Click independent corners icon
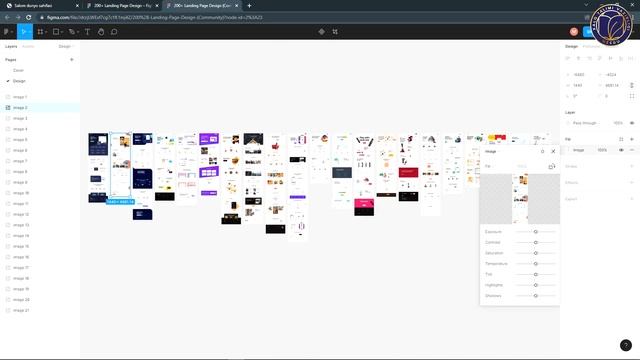 point(632,96)
